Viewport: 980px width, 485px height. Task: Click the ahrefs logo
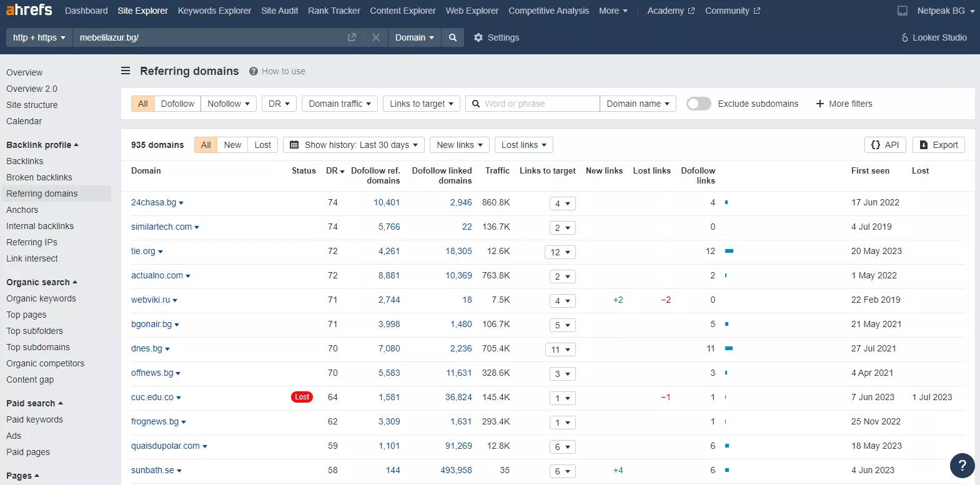[x=29, y=10]
